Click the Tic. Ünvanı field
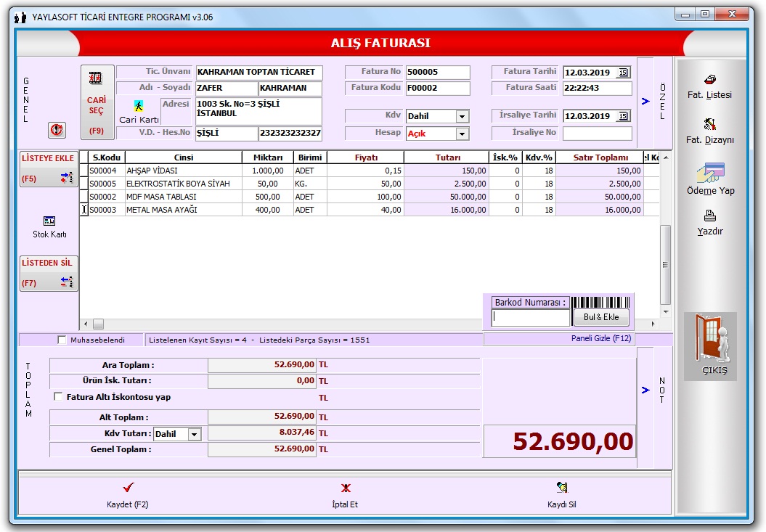This screenshot has height=532, width=766. (259, 72)
